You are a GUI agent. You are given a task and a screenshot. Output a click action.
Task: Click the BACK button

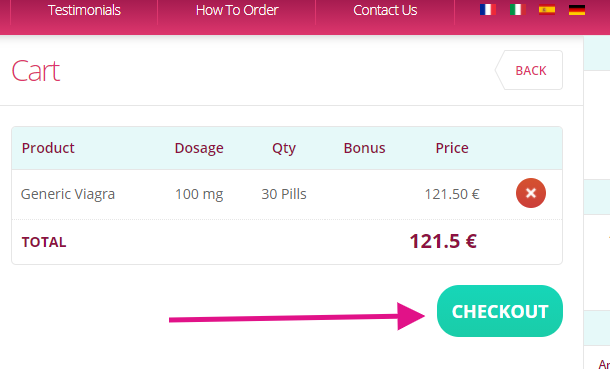pyautogui.click(x=529, y=70)
